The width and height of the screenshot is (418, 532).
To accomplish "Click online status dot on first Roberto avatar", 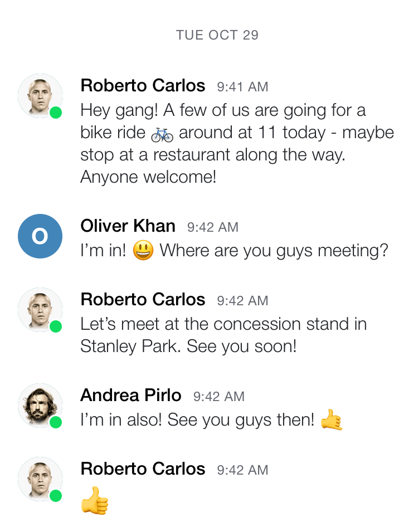I will tap(56, 113).
